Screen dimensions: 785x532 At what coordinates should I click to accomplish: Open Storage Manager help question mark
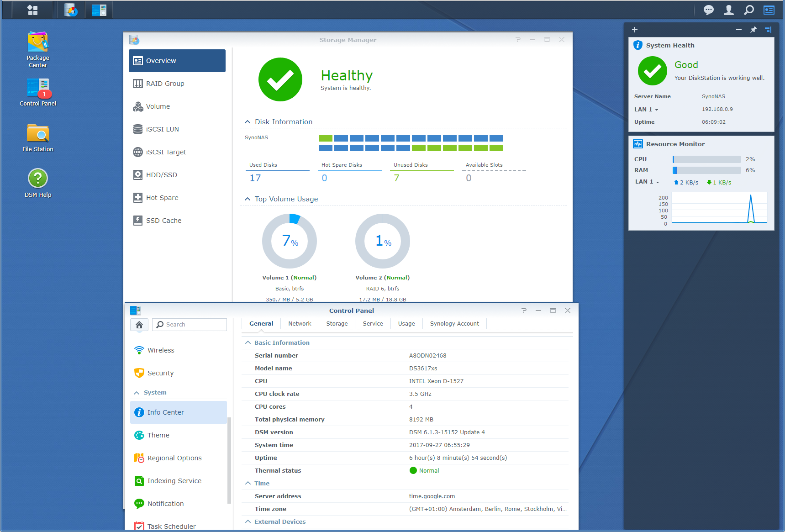[518, 40]
